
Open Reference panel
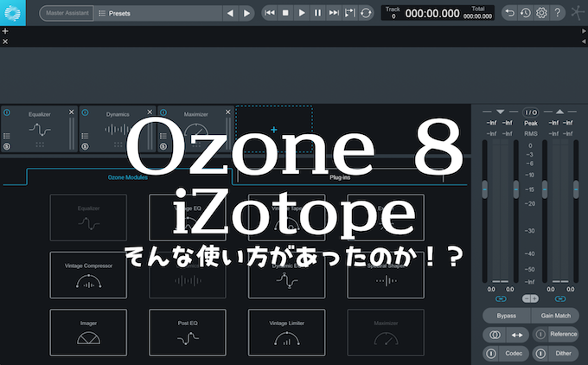pyautogui.click(x=563, y=334)
